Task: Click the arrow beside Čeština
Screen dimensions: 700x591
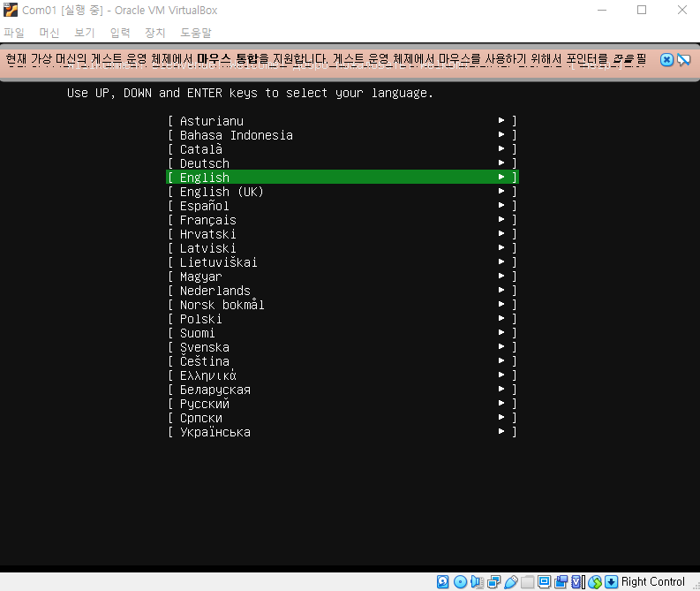Action: pyautogui.click(x=501, y=361)
